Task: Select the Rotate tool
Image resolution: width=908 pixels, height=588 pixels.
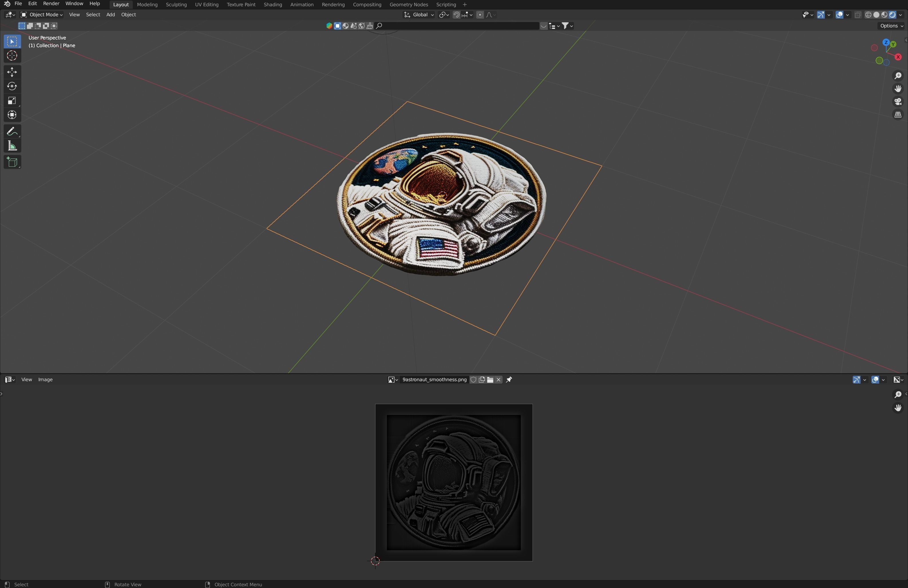Action: [12, 86]
